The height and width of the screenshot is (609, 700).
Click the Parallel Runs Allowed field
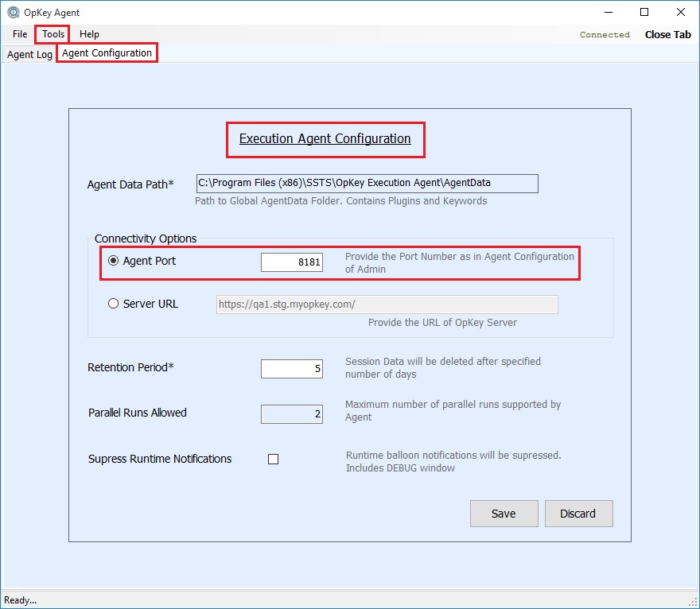[x=291, y=414]
